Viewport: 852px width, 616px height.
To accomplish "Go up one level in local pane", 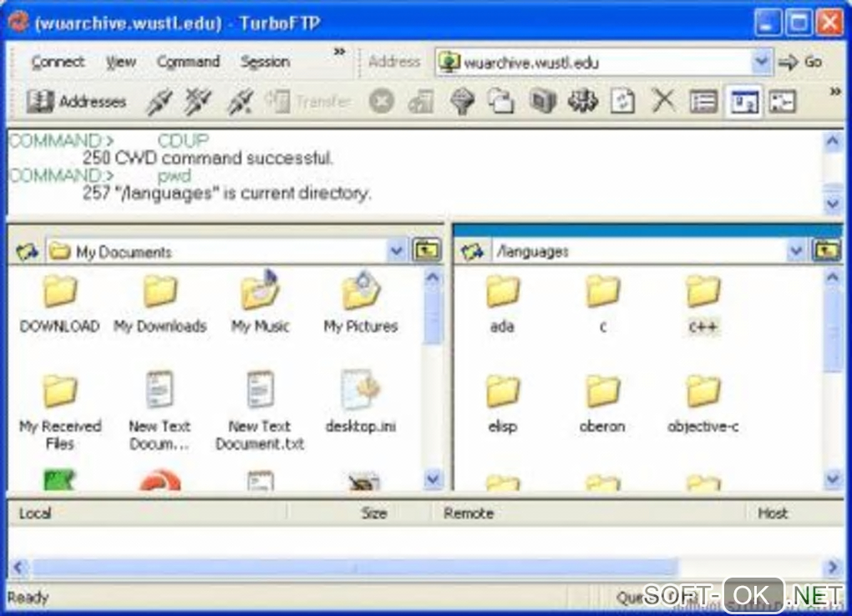I will click(427, 251).
